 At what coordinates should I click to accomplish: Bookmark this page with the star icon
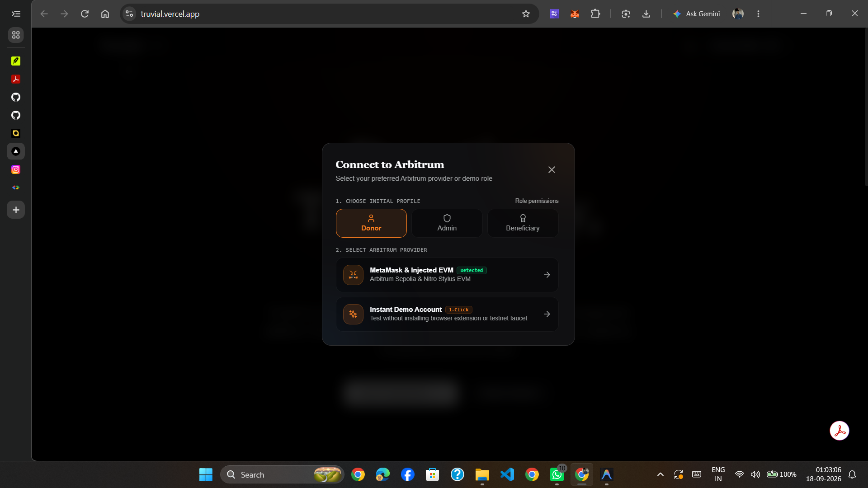click(526, 14)
